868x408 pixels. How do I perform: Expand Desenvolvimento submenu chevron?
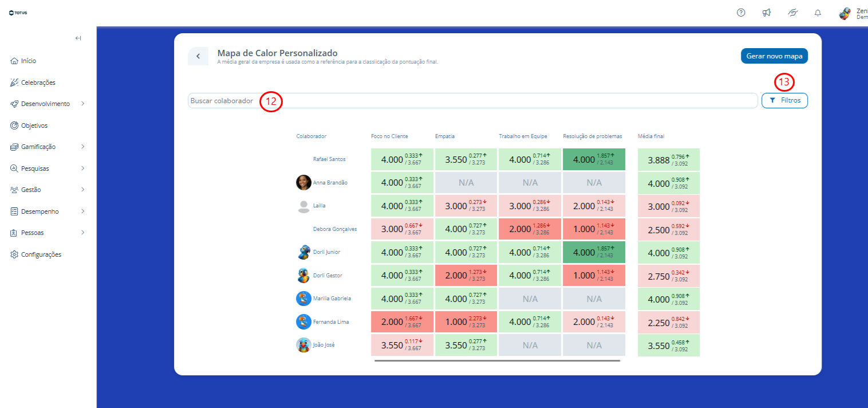click(x=83, y=104)
